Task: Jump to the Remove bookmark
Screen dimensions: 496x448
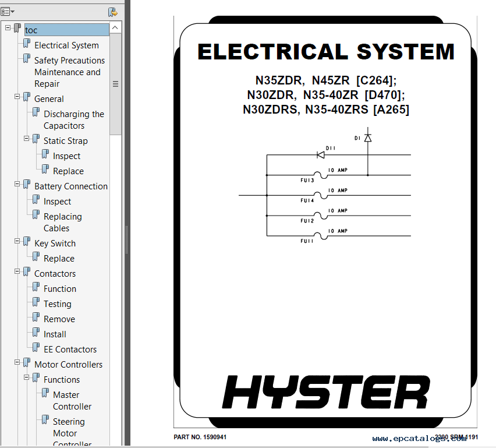Action: pos(59,319)
